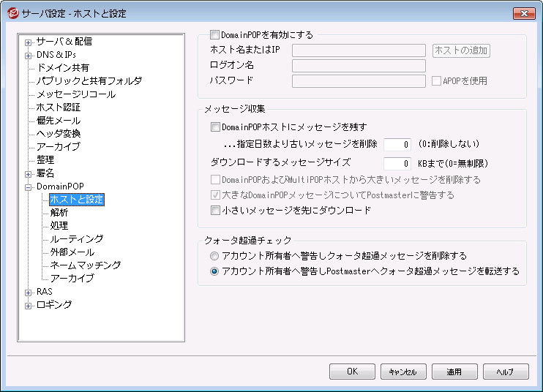Expand the DNS & IPs tree node
This screenshot has height=392, width=543.
(x=29, y=55)
